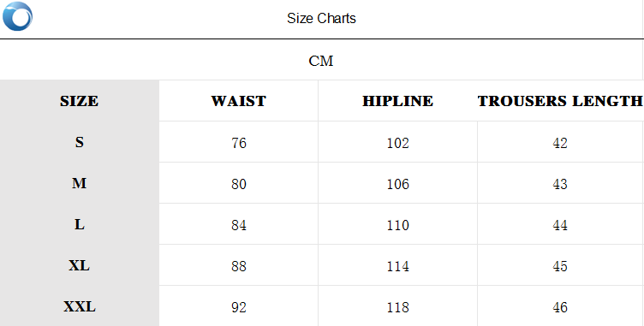The width and height of the screenshot is (644, 326).
Task: Select the XL size row label
Action: [x=80, y=265]
